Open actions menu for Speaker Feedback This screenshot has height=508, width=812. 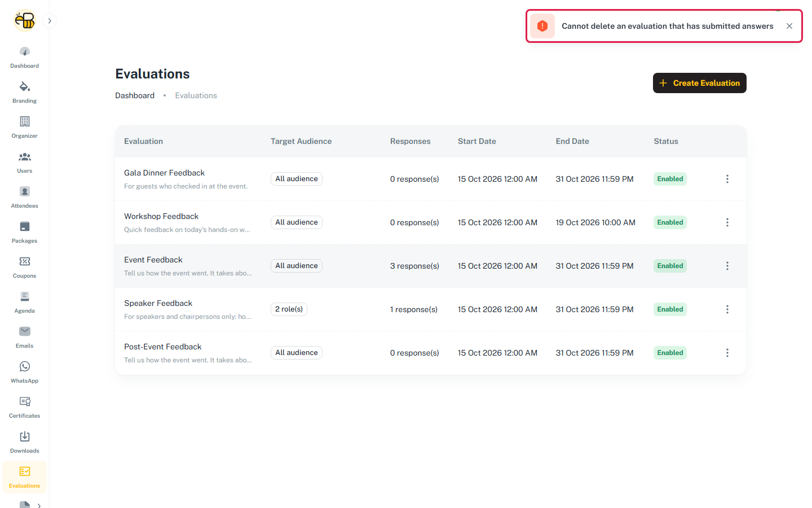(727, 309)
